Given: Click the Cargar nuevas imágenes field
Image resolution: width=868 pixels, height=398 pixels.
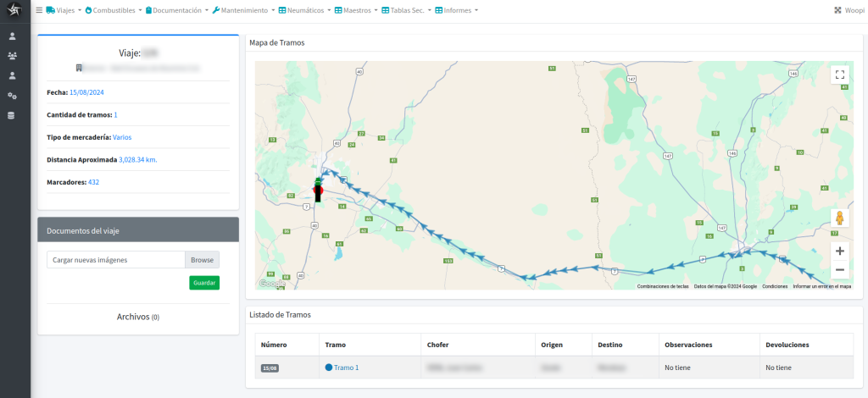Looking at the screenshot, I should 115,260.
